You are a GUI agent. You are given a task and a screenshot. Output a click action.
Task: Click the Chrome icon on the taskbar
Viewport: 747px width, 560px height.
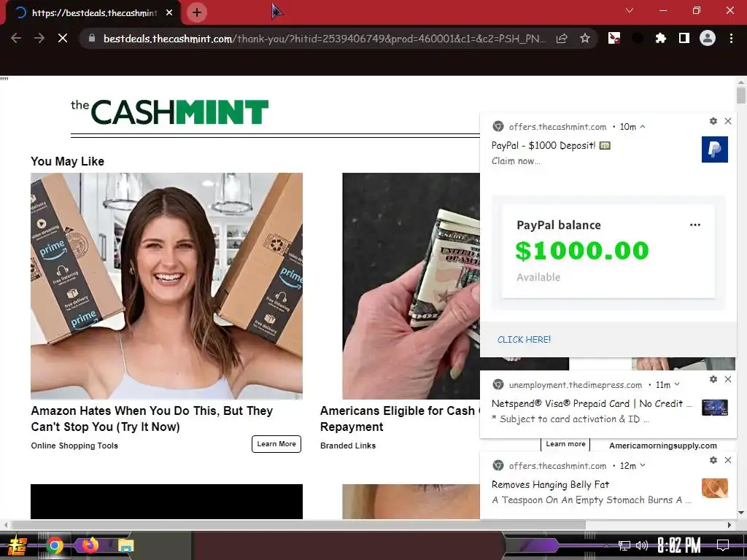(x=55, y=545)
